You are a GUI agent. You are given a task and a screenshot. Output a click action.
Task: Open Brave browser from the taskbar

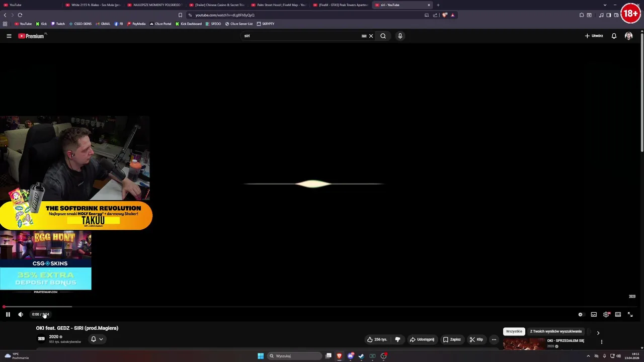pos(339,356)
